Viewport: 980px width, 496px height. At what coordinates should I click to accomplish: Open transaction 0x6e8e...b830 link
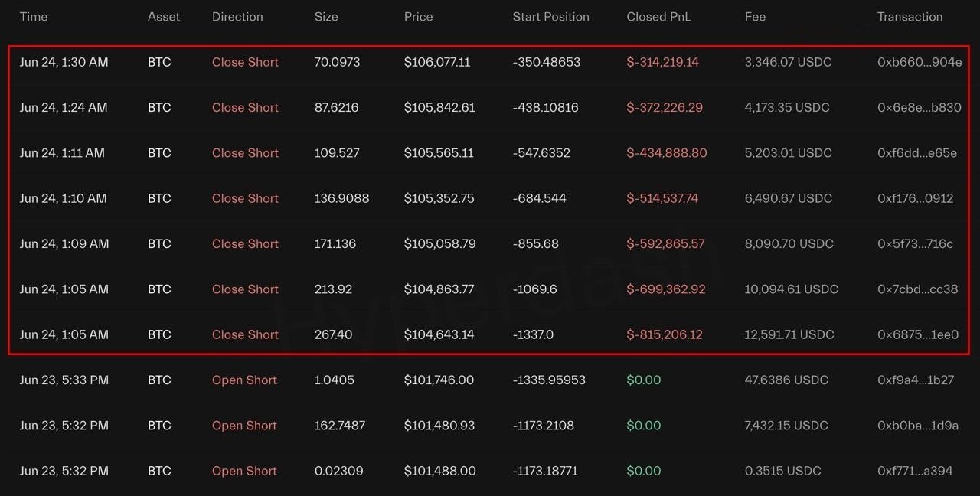920,107
